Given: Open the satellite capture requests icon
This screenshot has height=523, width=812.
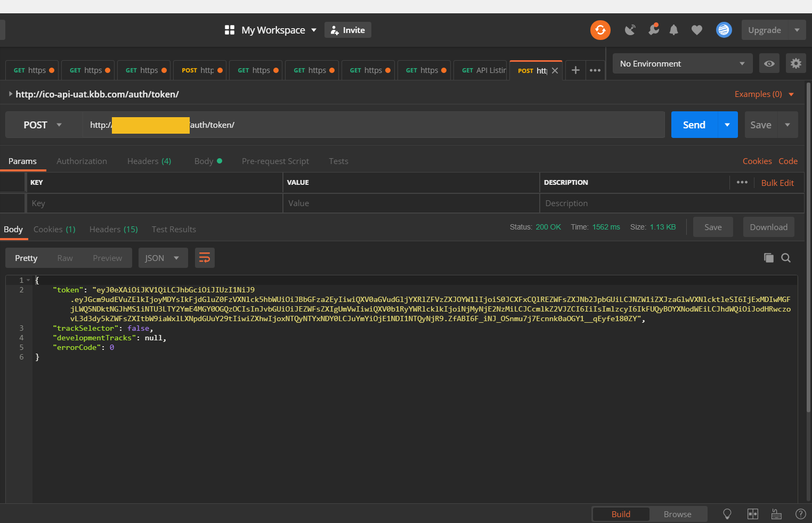Looking at the screenshot, I should pyautogui.click(x=630, y=30).
